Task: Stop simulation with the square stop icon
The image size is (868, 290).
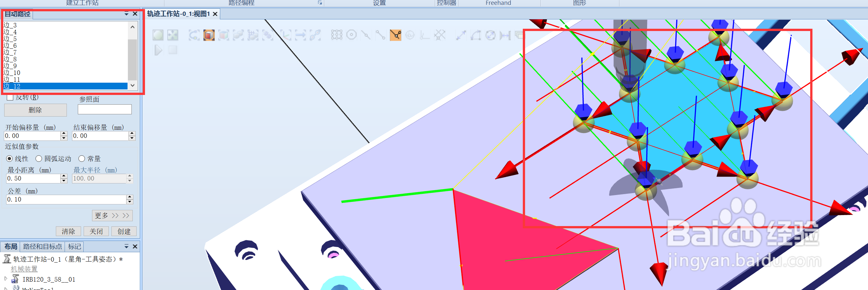Action: (x=173, y=50)
